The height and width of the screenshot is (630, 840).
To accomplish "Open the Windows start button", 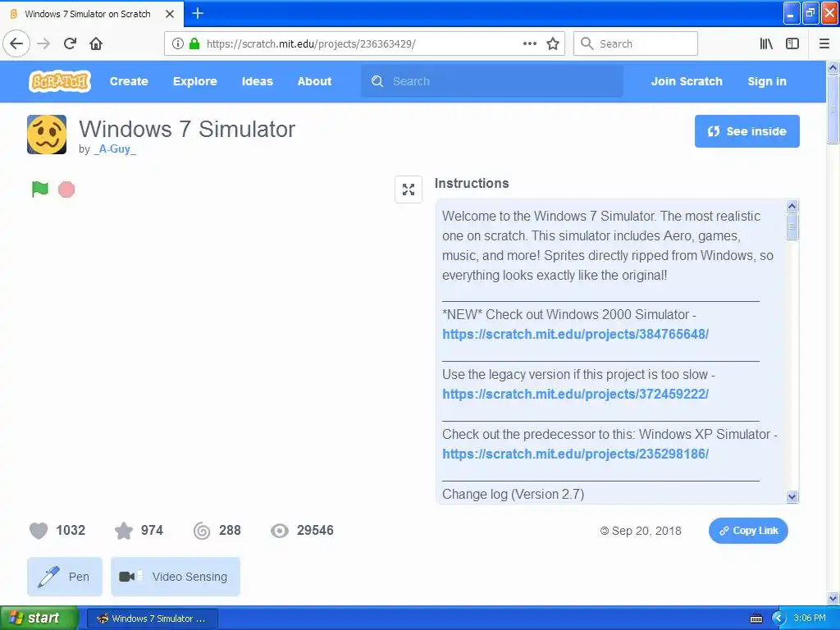I will pyautogui.click(x=39, y=618).
